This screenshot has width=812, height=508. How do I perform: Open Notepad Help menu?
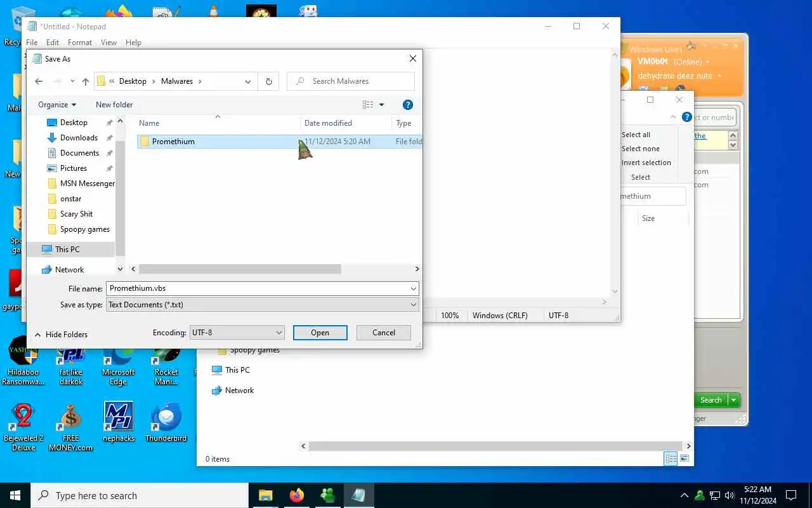[x=133, y=43]
